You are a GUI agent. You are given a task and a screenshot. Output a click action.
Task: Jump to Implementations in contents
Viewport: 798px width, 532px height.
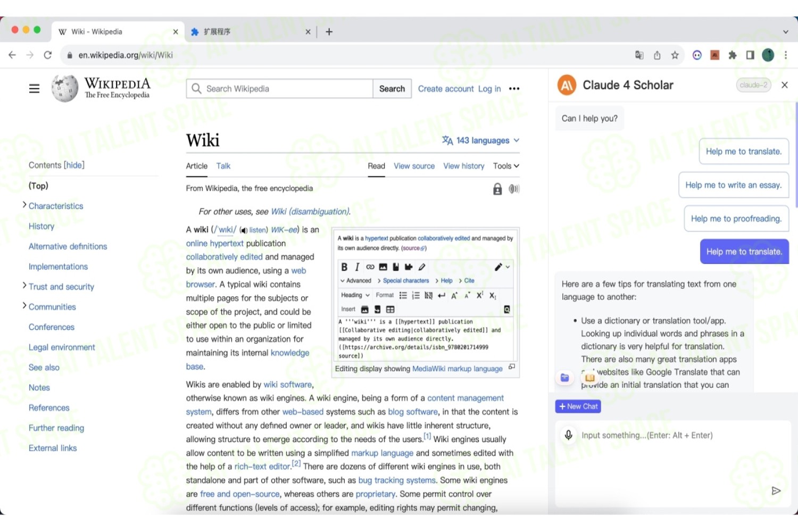59,267
